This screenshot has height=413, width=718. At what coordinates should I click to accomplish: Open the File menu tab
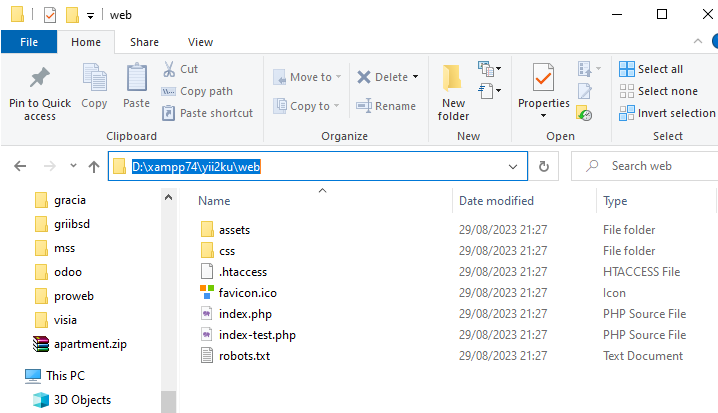coord(29,42)
